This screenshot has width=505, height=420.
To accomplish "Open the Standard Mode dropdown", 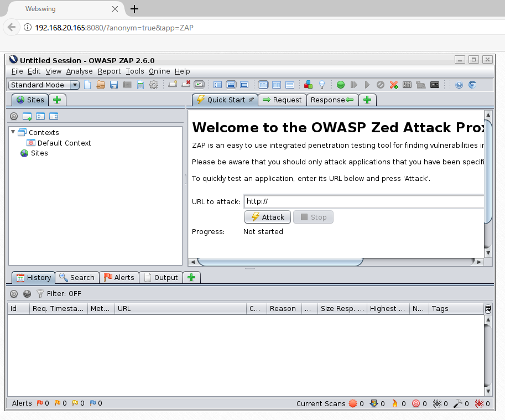I will tap(44, 85).
